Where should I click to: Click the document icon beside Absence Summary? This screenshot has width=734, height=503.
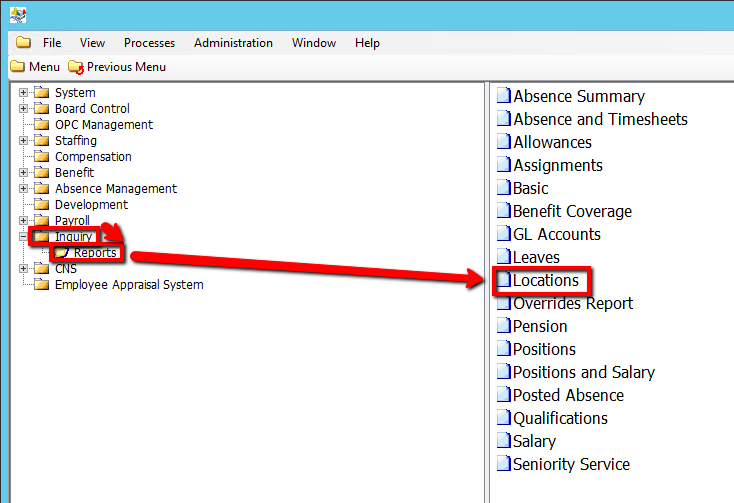504,97
